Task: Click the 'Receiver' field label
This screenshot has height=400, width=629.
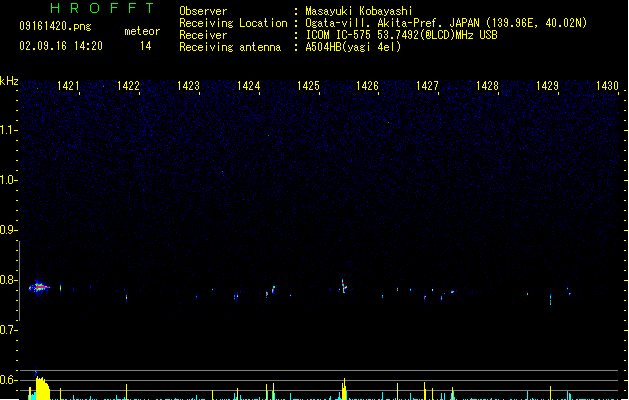Action: (203, 35)
